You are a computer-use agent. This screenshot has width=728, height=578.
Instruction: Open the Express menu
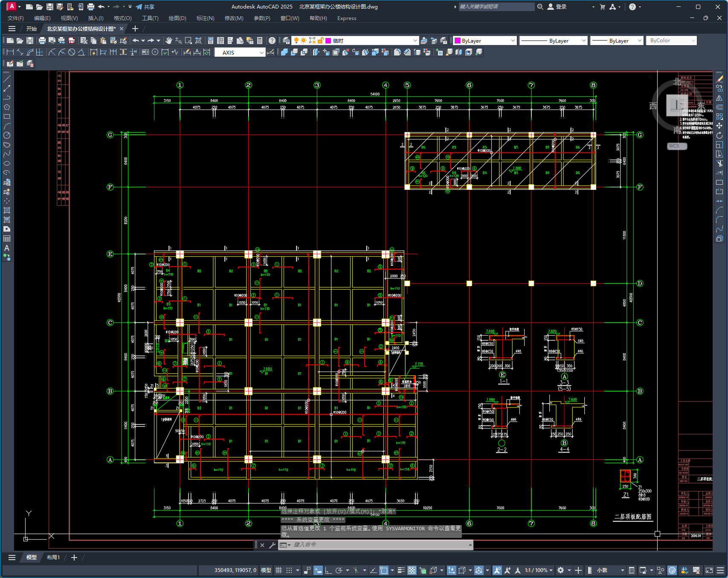pos(347,18)
